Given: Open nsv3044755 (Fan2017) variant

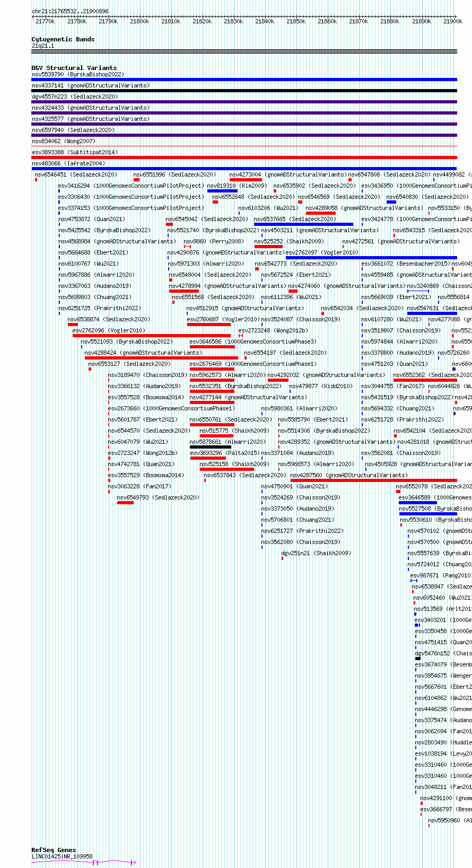Looking at the screenshot, I should pyautogui.click(x=394, y=387).
